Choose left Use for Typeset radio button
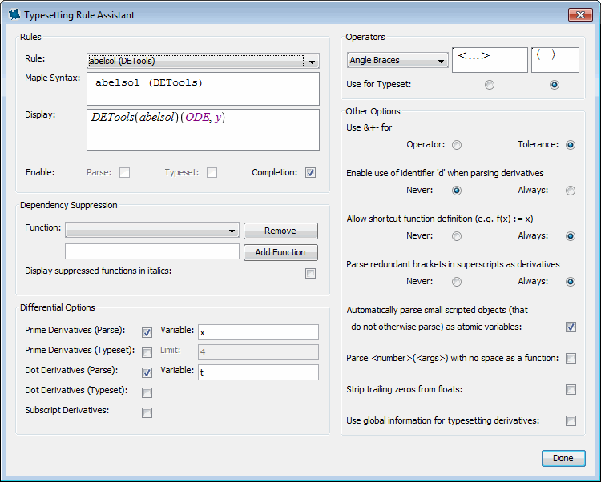The height and width of the screenshot is (482, 601). 489,85
